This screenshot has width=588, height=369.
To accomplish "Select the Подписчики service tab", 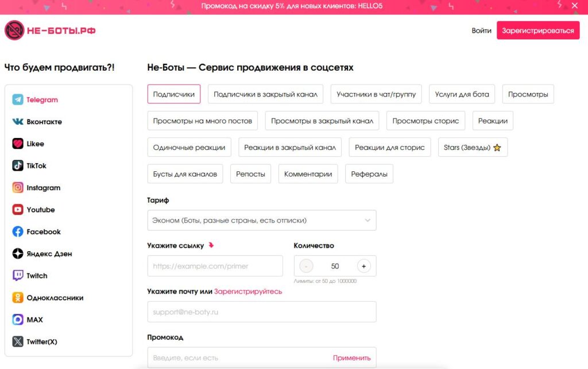I will tap(174, 94).
